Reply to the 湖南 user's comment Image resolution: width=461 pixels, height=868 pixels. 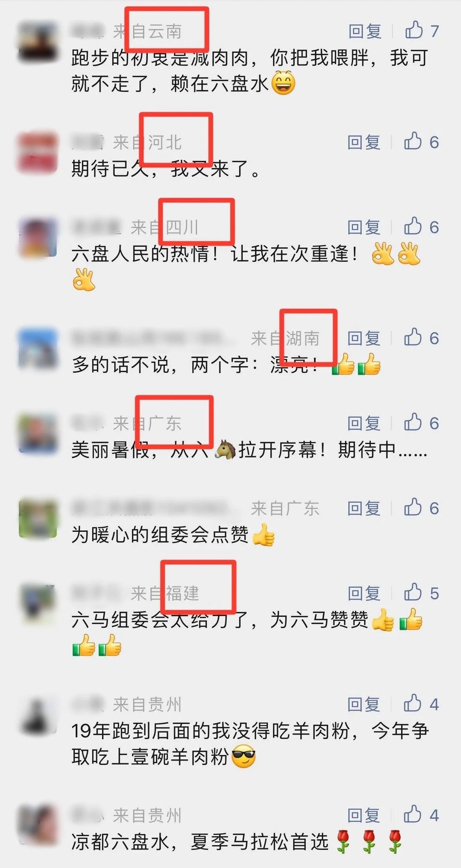click(x=364, y=338)
